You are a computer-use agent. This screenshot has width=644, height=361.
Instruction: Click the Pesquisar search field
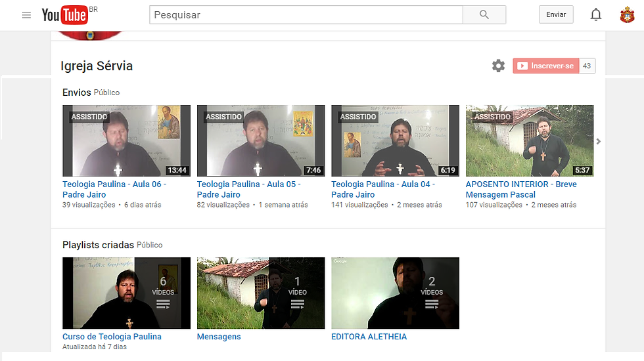[x=306, y=14]
